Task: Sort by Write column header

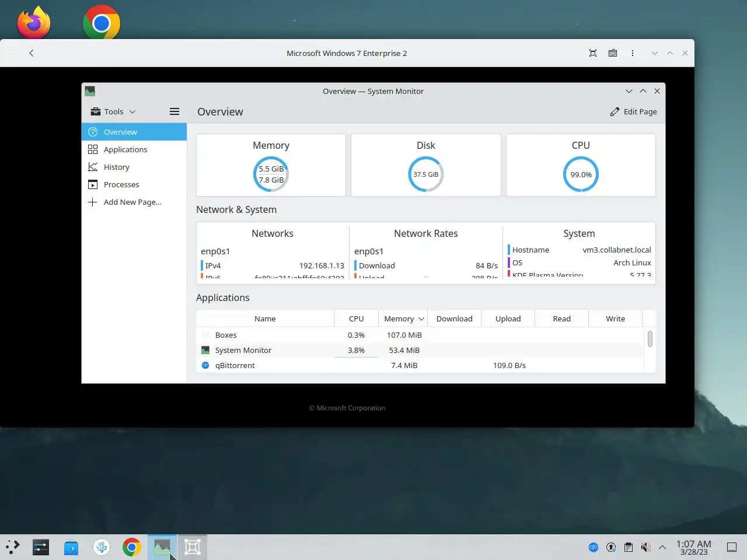Action: pyautogui.click(x=615, y=318)
